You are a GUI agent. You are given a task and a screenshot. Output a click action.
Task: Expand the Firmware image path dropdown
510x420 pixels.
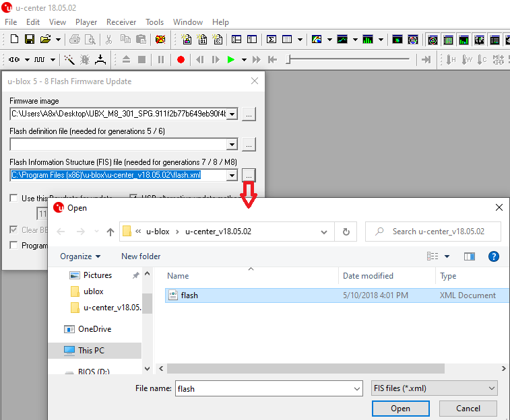tap(232, 114)
